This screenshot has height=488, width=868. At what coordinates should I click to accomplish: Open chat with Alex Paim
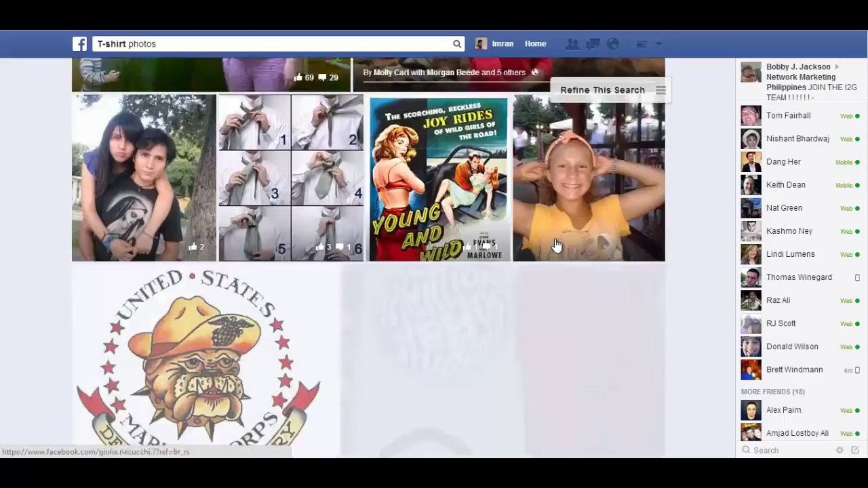(x=800, y=410)
